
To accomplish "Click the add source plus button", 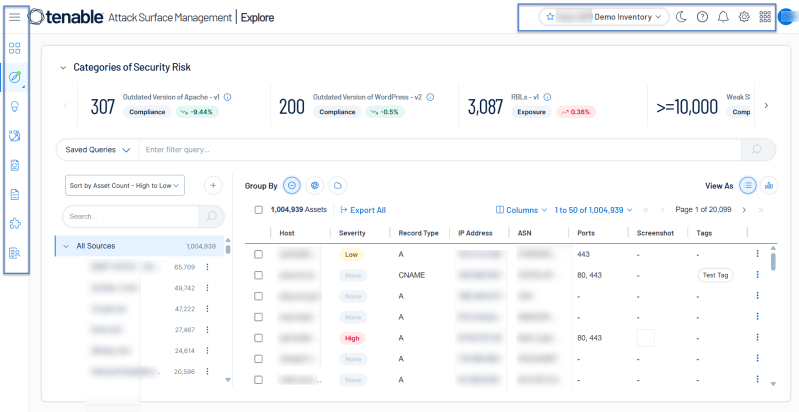I will point(213,185).
